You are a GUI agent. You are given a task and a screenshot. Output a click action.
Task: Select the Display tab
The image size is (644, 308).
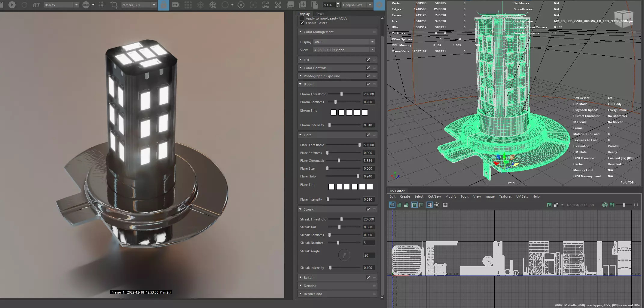[x=304, y=14]
